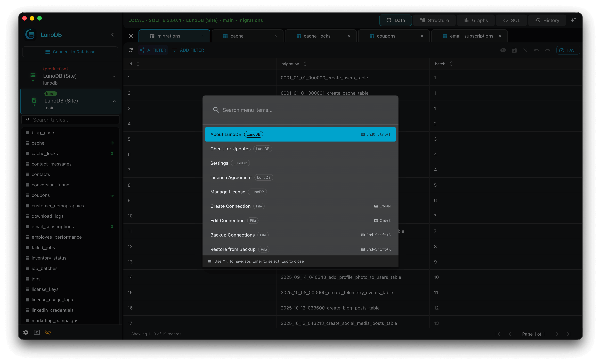Close all tabs with the X left of the tabs
Viewport: 601px width, 364px height.
131,36
